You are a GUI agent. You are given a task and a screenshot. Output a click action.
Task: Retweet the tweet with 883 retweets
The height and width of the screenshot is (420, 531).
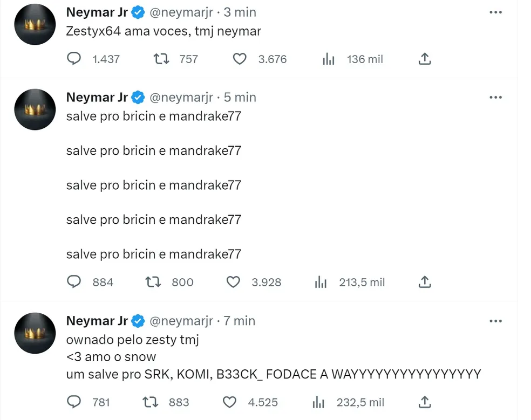coord(151,402)
